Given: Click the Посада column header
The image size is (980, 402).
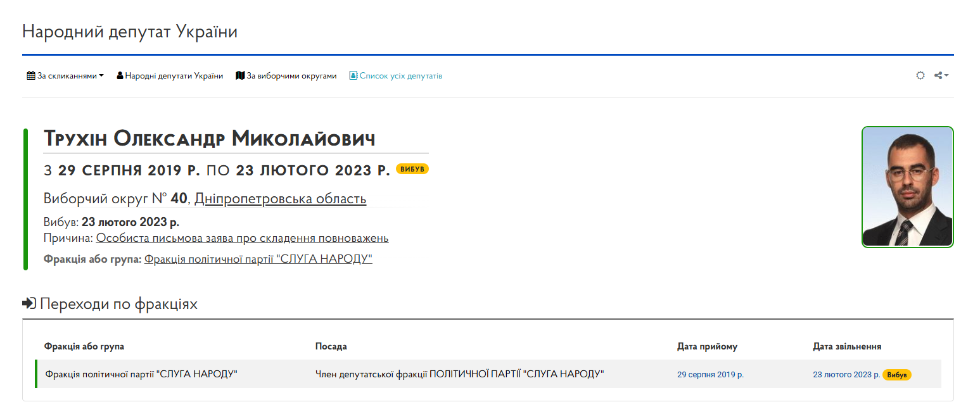Looking at the screenshot, I should tap(331, 346).
